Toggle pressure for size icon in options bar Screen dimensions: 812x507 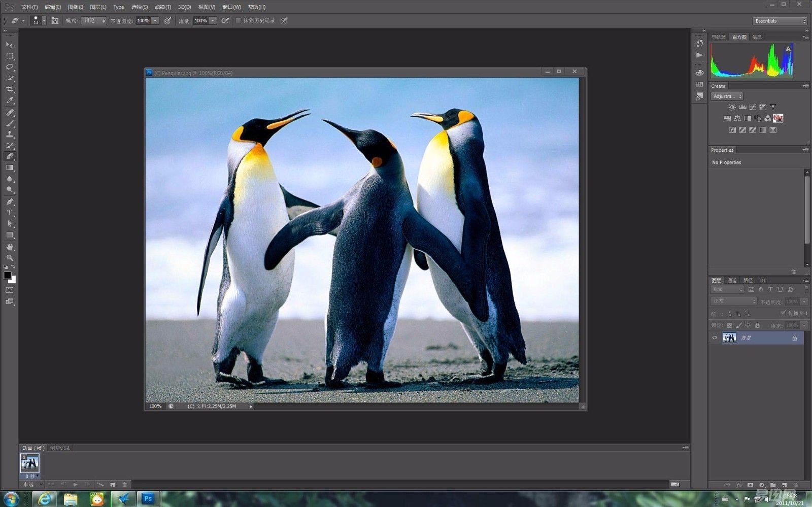click(284, 21)
